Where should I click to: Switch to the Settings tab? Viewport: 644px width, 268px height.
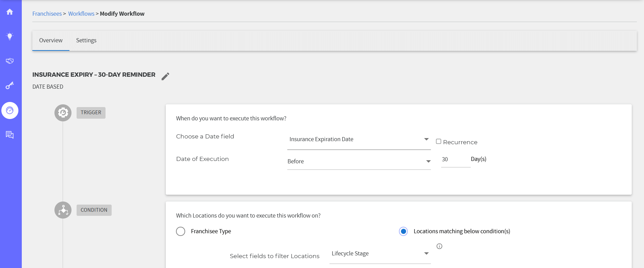coord(86,41)
